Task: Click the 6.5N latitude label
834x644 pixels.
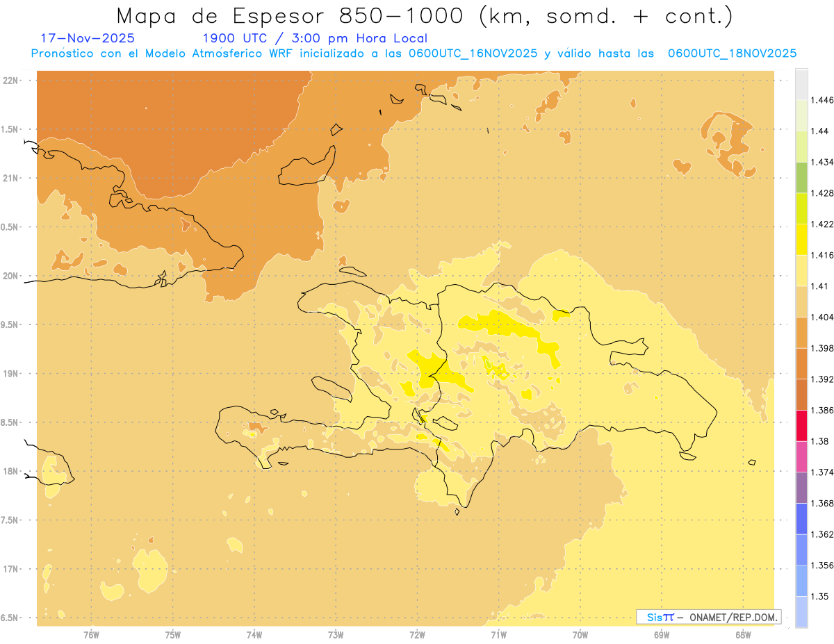Action: tap(10, 618)
